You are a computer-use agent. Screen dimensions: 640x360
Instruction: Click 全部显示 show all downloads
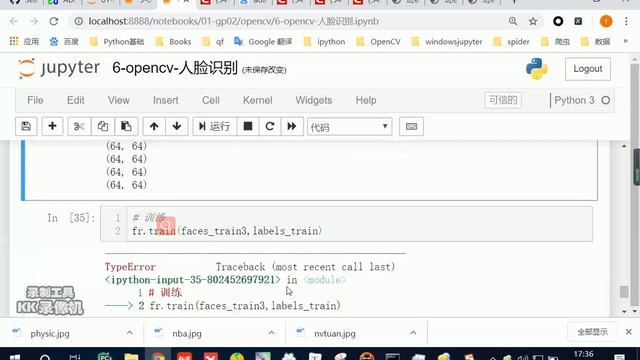point(592,332)
